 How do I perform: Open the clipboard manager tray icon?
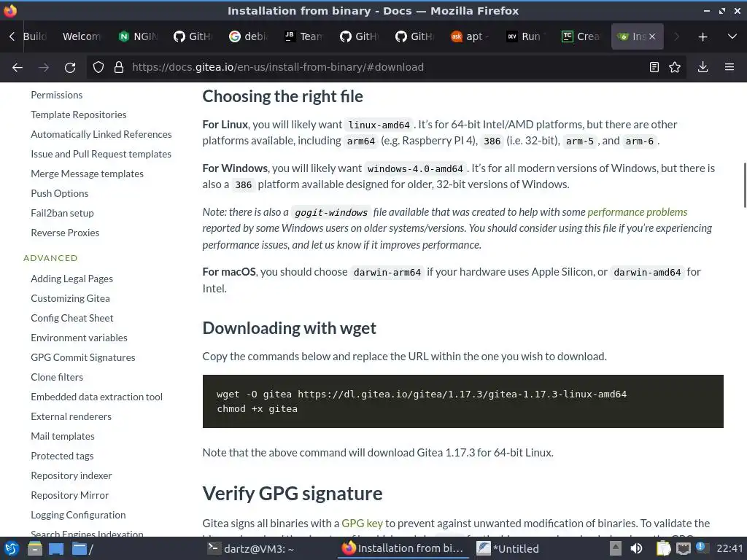click(662, 548)
